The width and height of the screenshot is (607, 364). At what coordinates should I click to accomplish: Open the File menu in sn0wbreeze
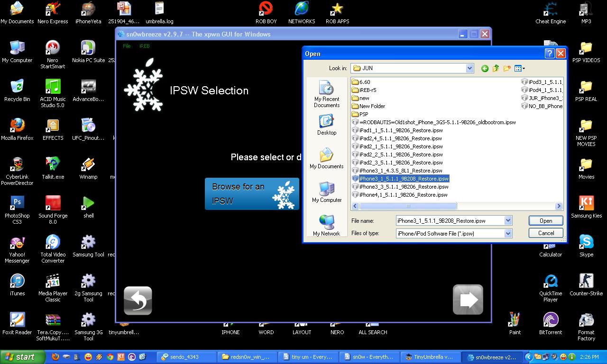point(127,46)
